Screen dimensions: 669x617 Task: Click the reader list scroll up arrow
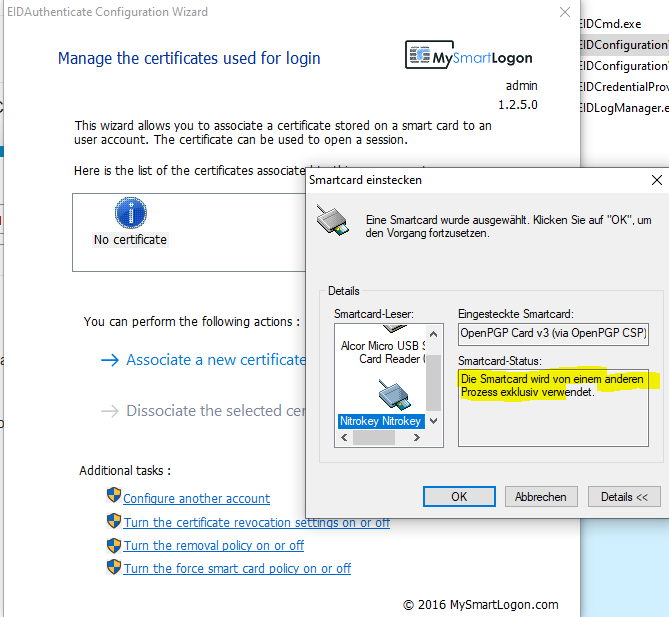433,334
